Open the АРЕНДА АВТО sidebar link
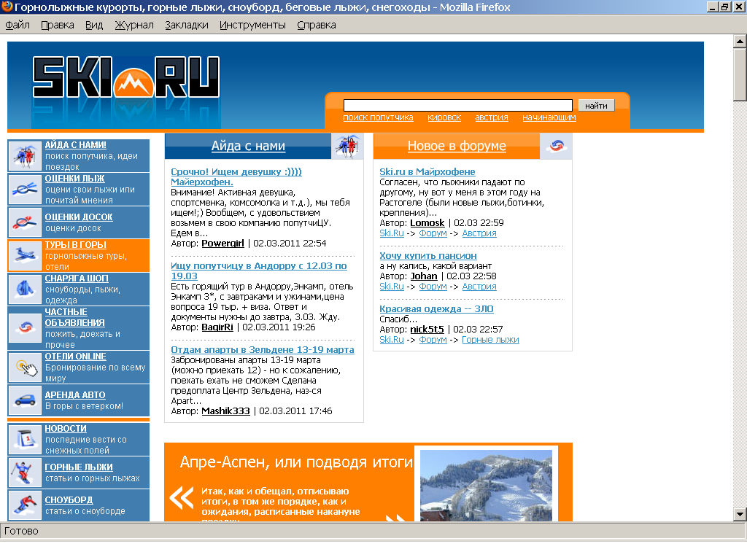 [x=75, y=395]
